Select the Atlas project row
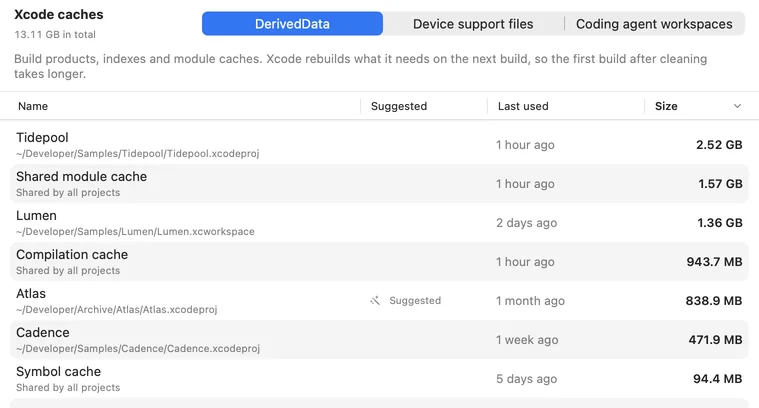The width and height of the screenshot is (759, 408). [x=380, y=301]
